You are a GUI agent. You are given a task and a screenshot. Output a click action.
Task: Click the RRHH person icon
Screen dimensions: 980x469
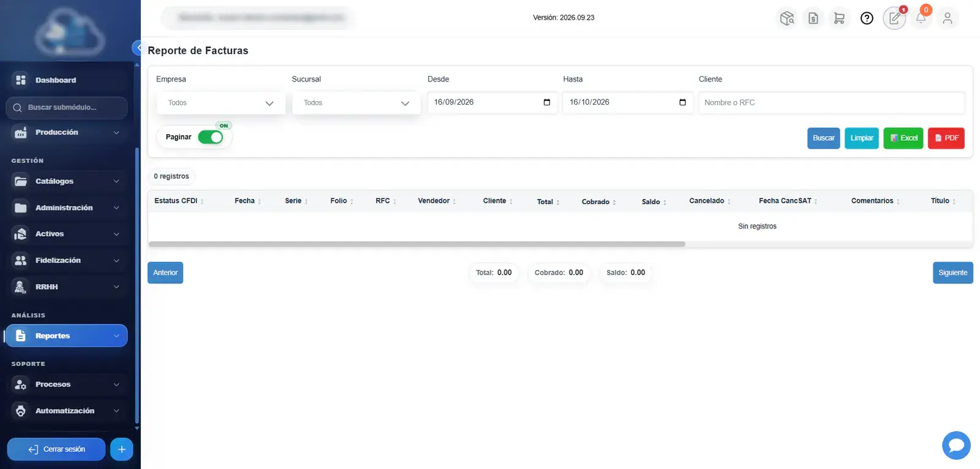click(21, 287)
